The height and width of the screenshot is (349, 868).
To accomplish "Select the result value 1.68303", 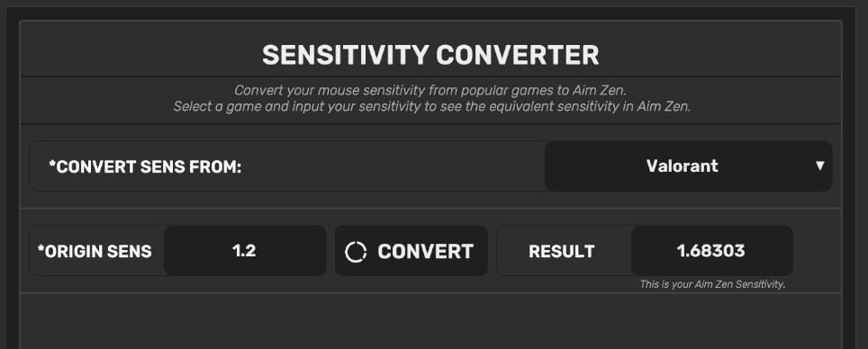I will pyautogui.click(x=711, y=251).
